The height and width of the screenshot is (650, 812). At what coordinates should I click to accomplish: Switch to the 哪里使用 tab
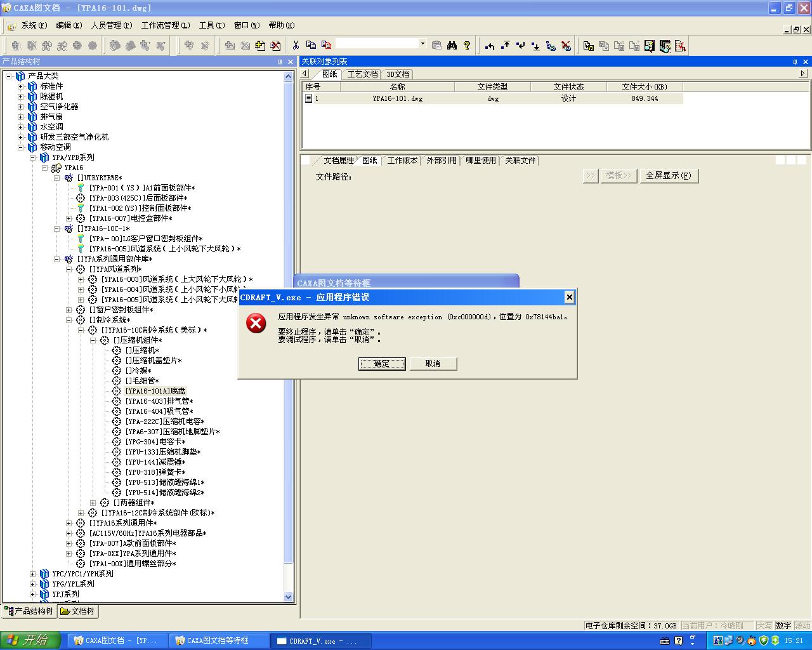pos(481,161)
